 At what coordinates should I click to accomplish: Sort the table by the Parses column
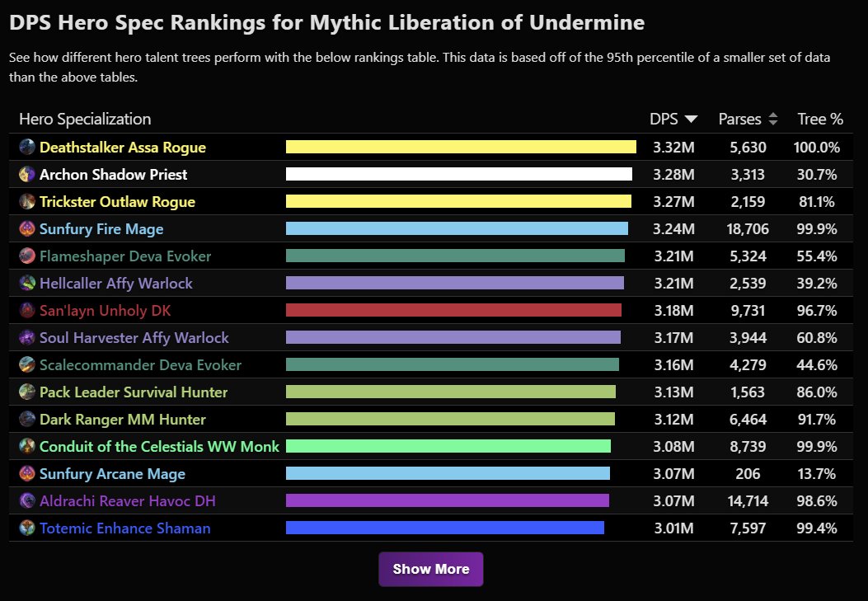pyautogui.click(x=772, y=119)
